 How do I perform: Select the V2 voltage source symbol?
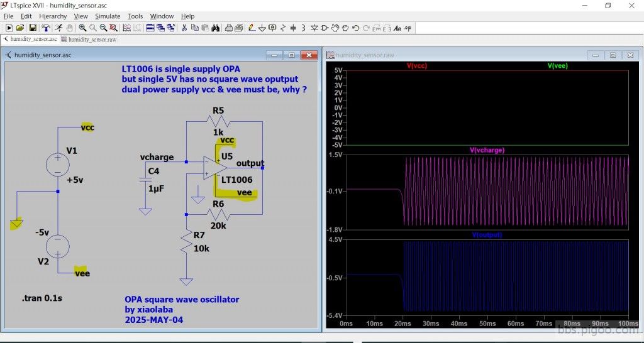pyautogui.click(x=57, y=247)
